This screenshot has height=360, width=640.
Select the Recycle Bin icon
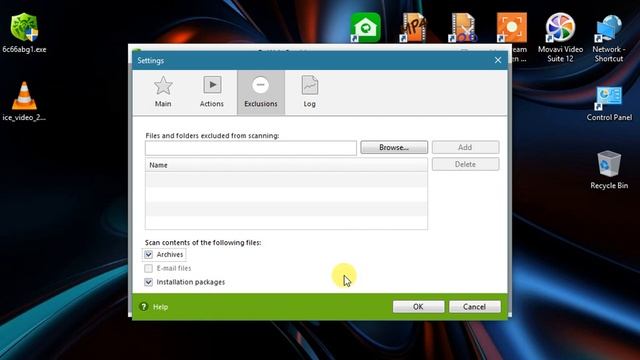(609, 170)
